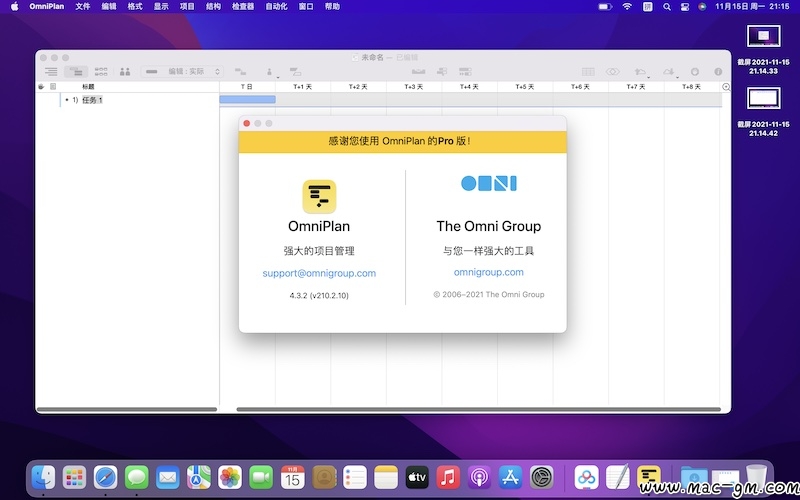This screenshot has height=500, width=800.
Task: Open Safari from the Dock
Action: tap(106, 478)
